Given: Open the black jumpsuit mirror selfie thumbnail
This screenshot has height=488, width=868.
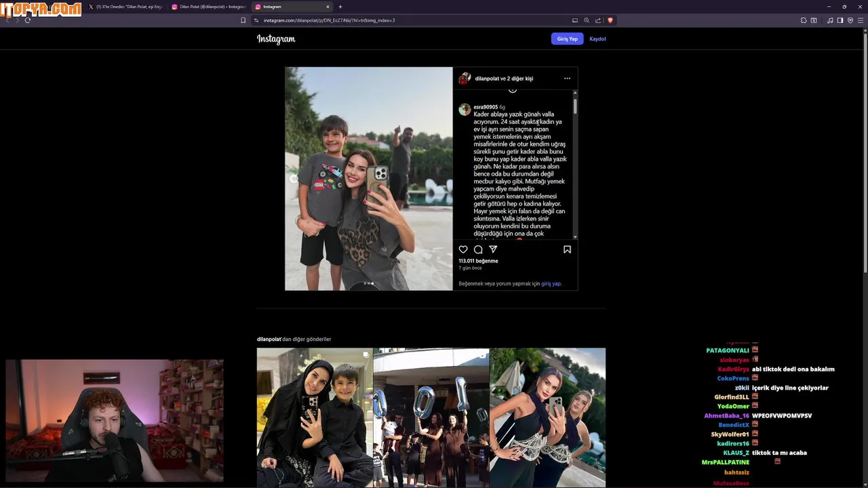Looking at the screenshot, I should [547, 418].
